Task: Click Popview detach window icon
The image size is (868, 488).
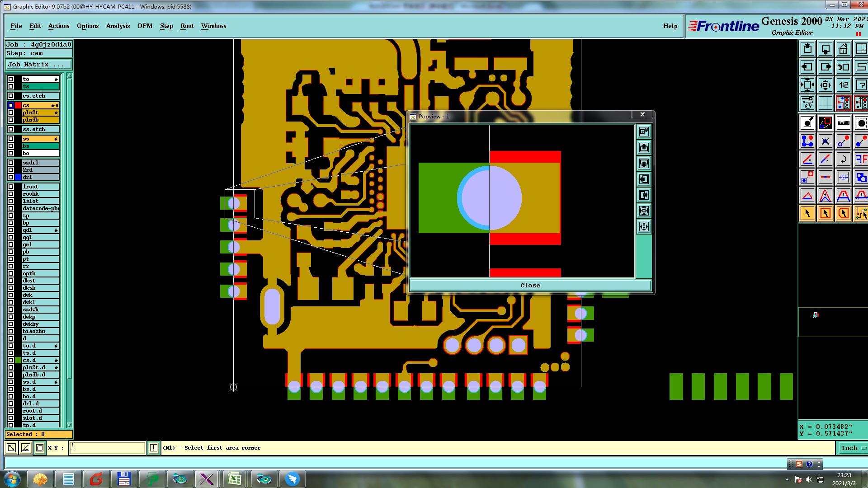Action: pos(644,131)
